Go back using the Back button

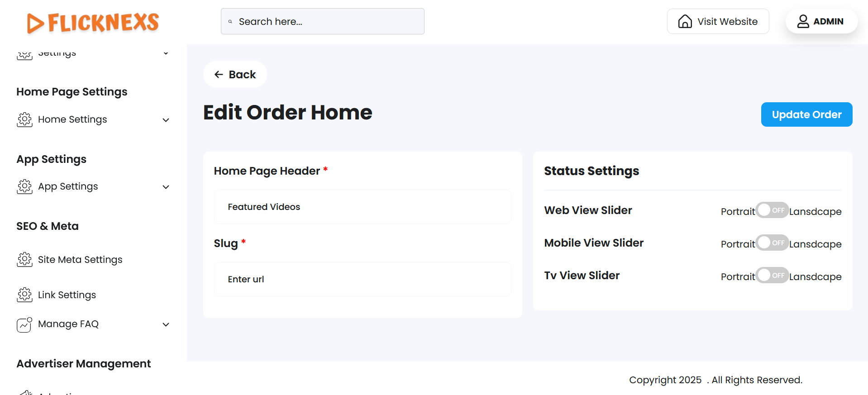pyautogui.click(x=235, y=74)
